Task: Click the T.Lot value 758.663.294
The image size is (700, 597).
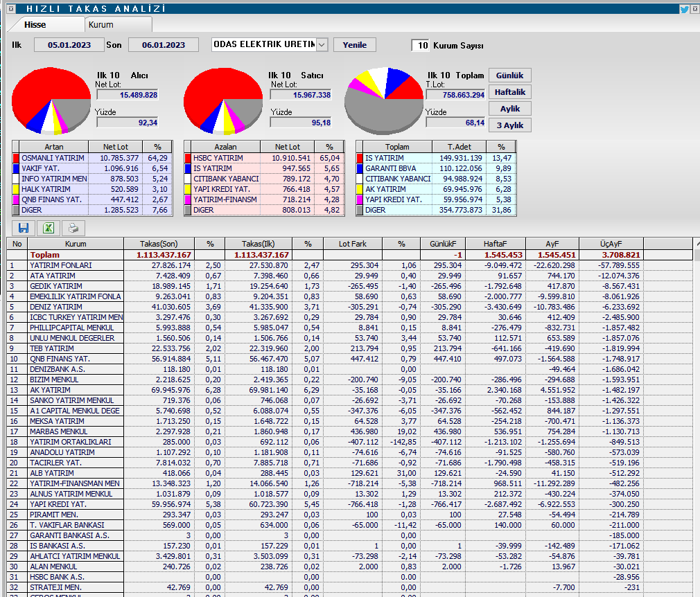Action: click(x=455, y=95)
